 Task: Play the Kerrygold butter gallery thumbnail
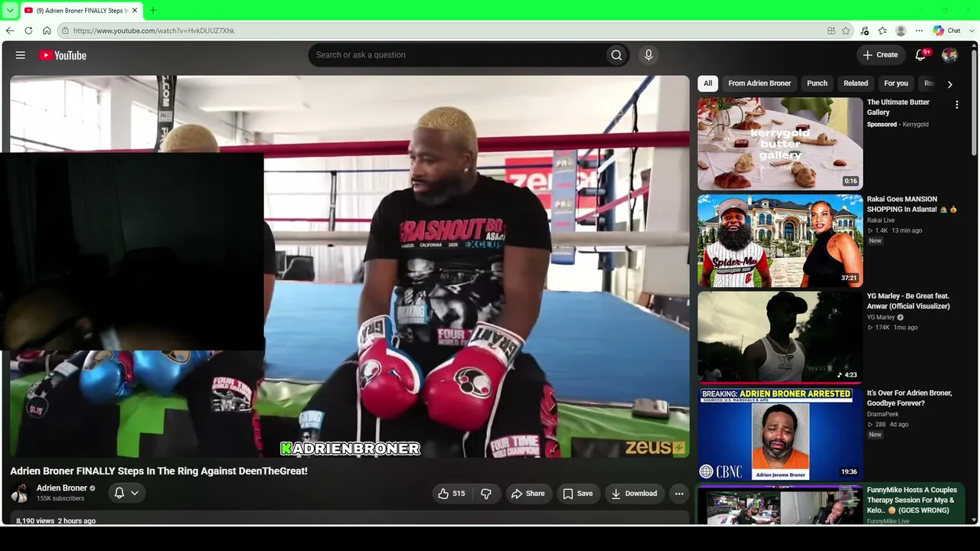(x=780, y=144)
